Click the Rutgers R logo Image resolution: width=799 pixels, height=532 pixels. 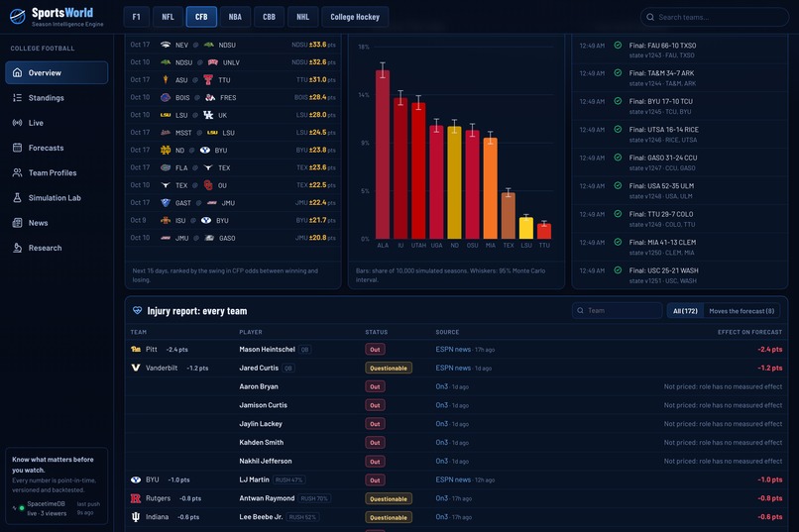136,498
